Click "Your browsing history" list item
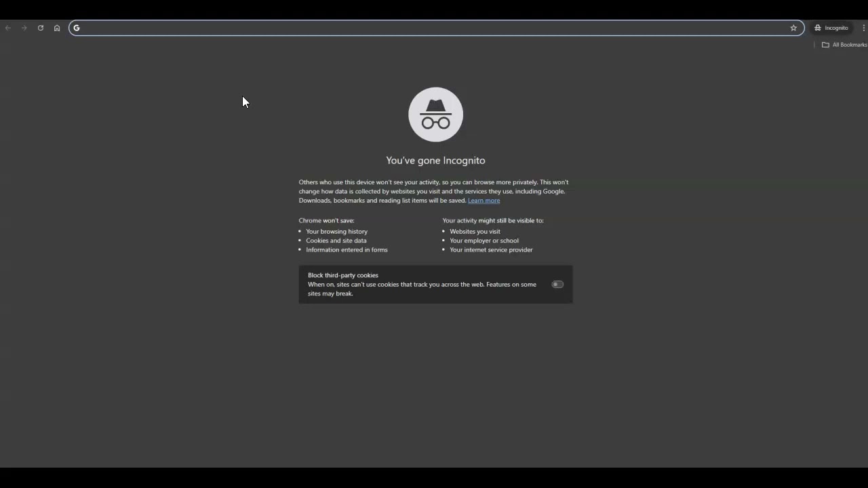 pos(336,232)
